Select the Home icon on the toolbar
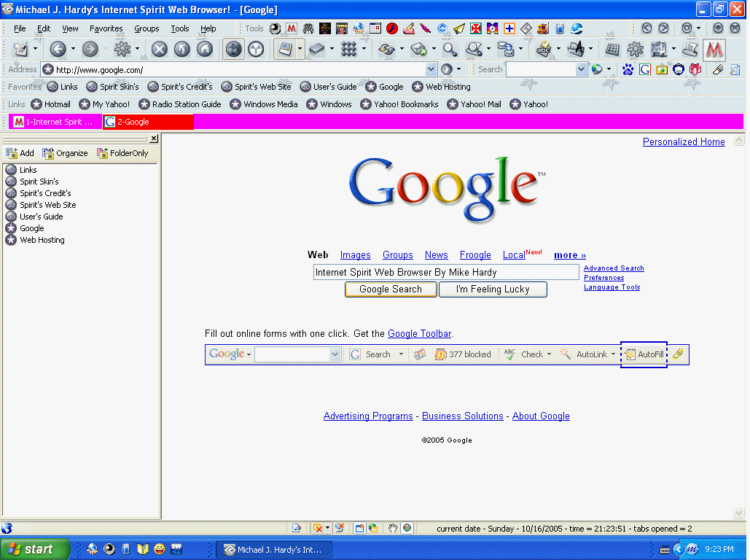750x560 pixels. (205, 50)
